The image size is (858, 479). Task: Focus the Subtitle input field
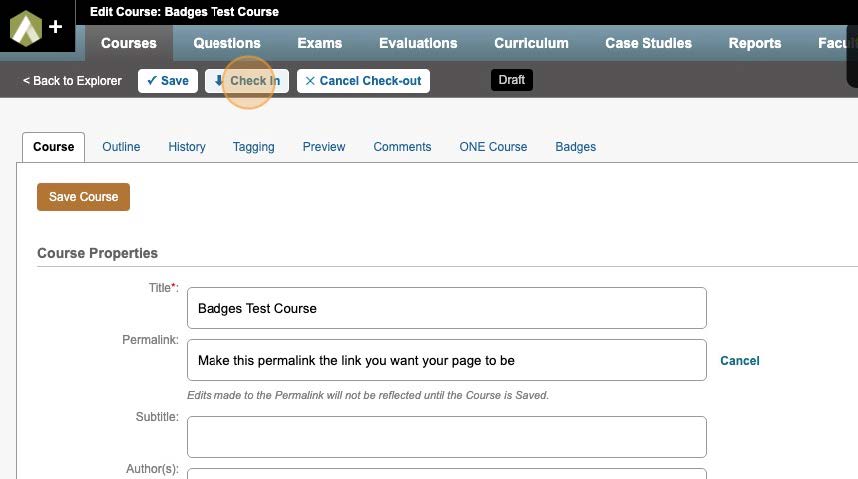click(x=447, y=437)
